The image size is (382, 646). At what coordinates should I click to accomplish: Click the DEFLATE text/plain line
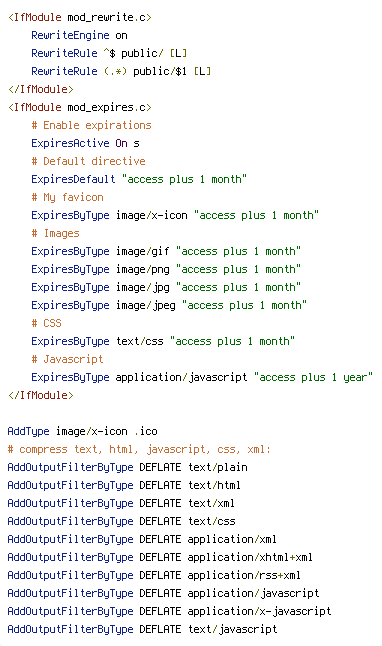[127, 468]
